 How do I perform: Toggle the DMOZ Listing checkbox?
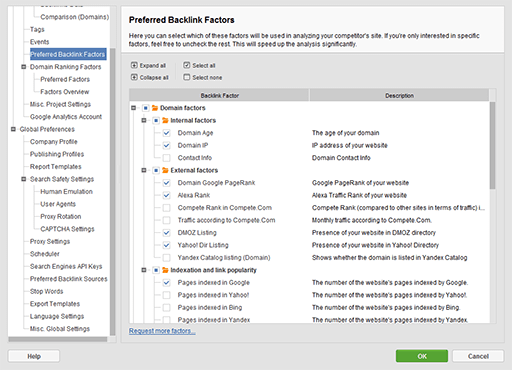(x=166, y=233)
